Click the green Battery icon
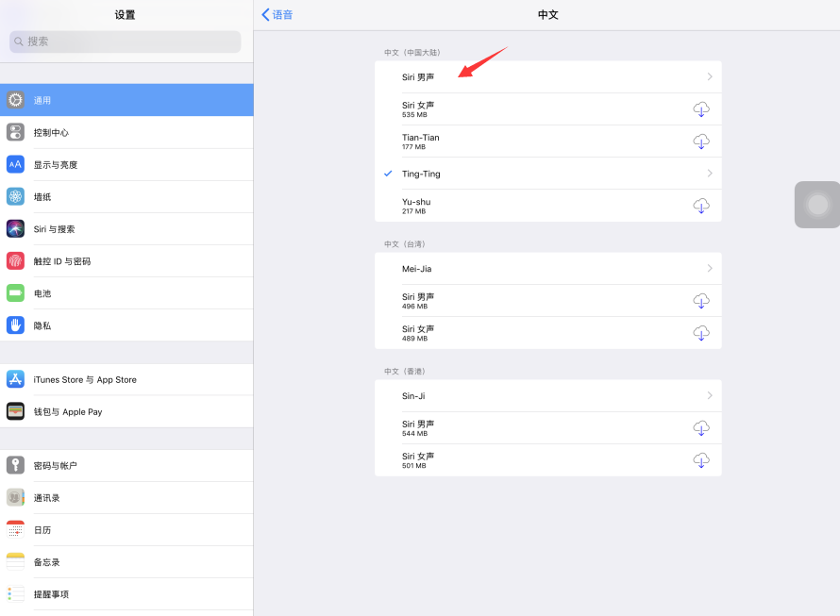840x616 pixels. point(15,293)
